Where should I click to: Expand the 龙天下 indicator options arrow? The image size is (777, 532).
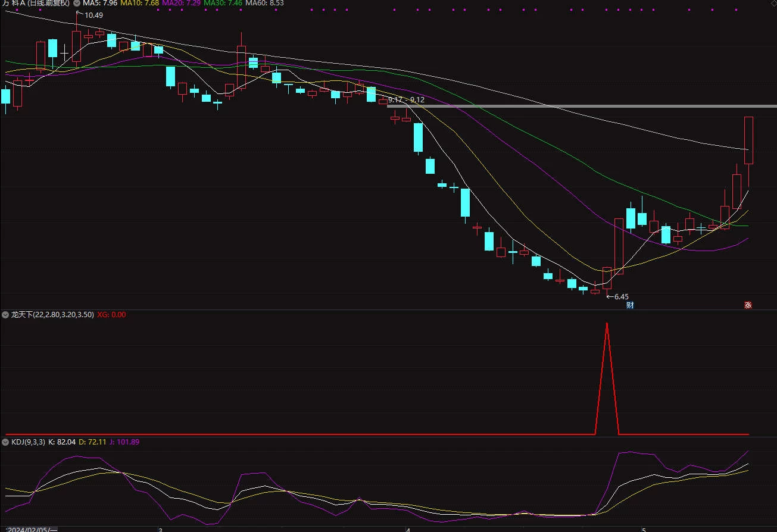tap(5, 314)
